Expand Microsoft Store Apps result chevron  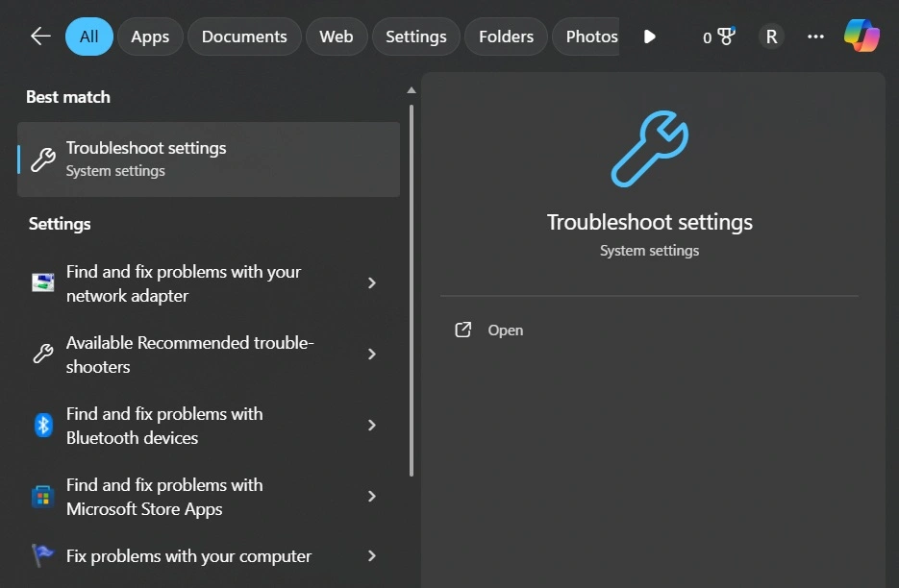pyautogui.click(x=372, y=497)
